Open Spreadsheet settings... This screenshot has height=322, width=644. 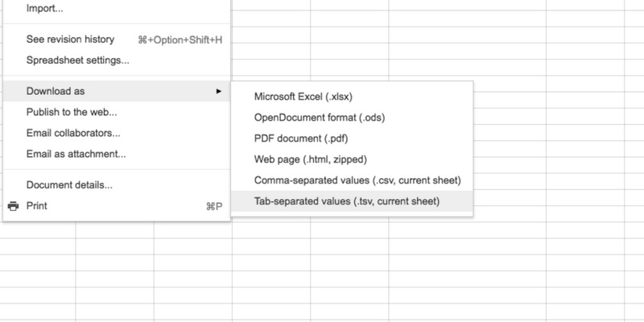click(x=77, y=60)
